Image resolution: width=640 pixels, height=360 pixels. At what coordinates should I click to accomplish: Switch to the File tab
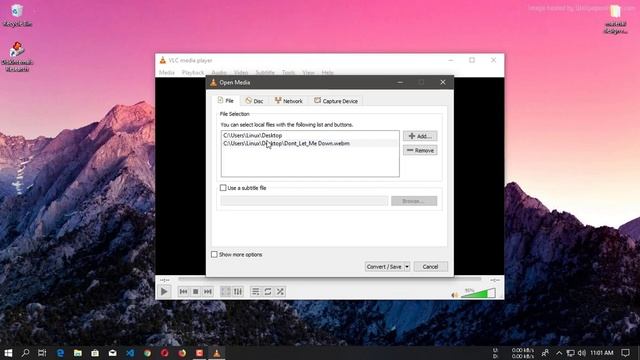pyautogui.click(x=226, y=100)
